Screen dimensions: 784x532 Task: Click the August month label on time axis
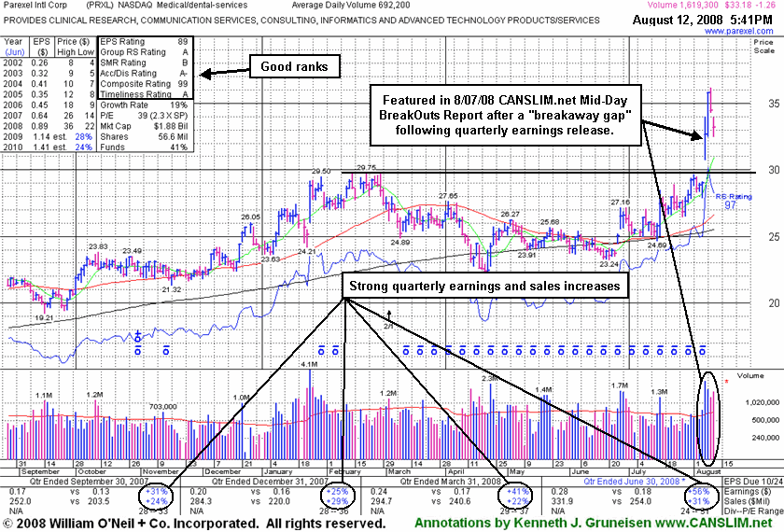coord(708,471)
